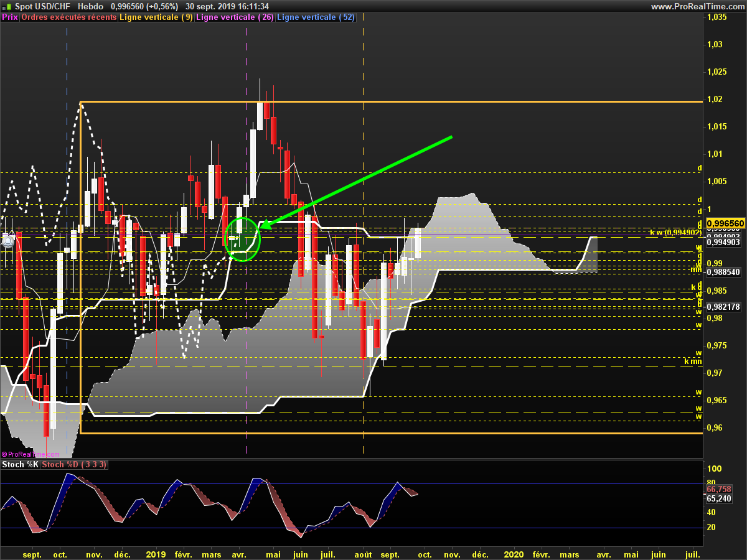Click the 2019 label on time axis
747x560 pixels.
tap(156, 554)
